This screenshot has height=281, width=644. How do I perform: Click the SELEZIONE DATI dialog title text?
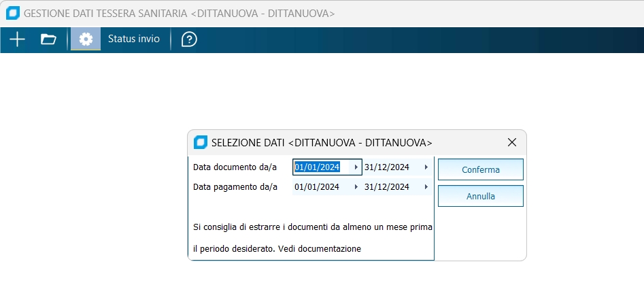pyautogui.click(x=322, y=143)
